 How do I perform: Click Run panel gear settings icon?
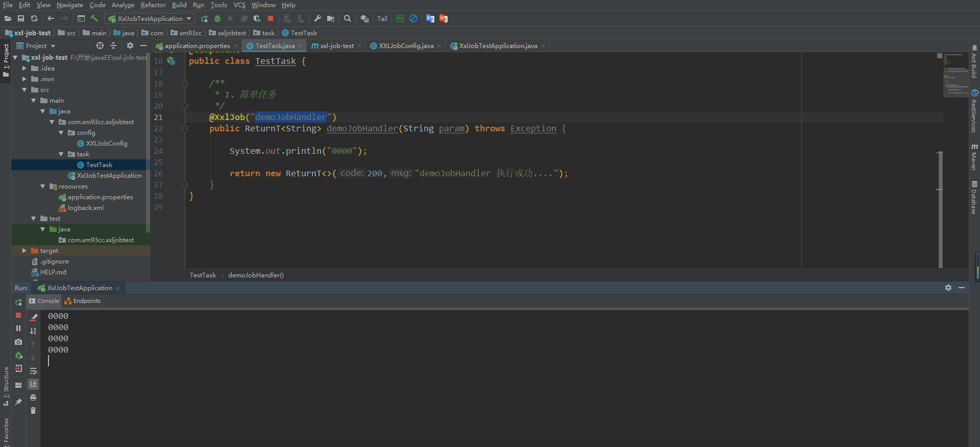[948, 288]
